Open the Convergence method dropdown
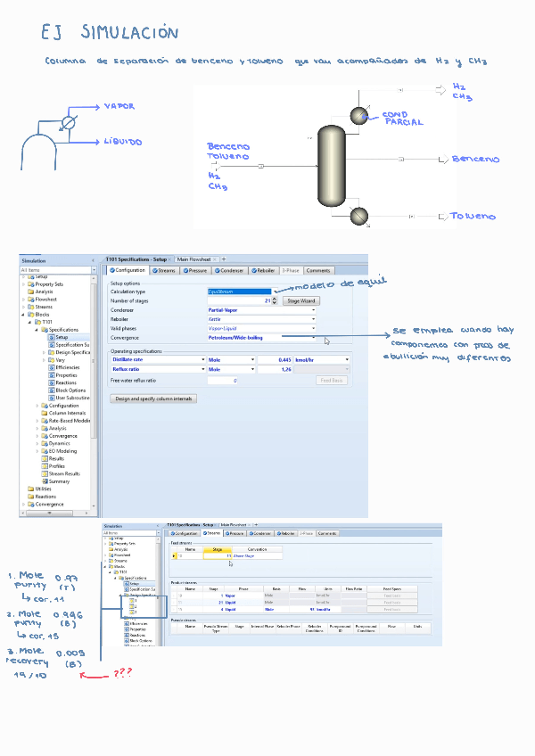This screenshot has height=756, width=535. [x=313, y=338]
